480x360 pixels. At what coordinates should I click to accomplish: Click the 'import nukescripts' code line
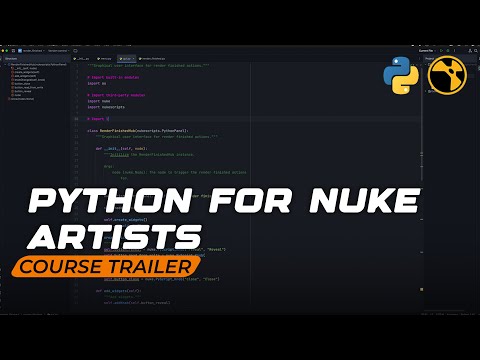click(x=106, y=107)
